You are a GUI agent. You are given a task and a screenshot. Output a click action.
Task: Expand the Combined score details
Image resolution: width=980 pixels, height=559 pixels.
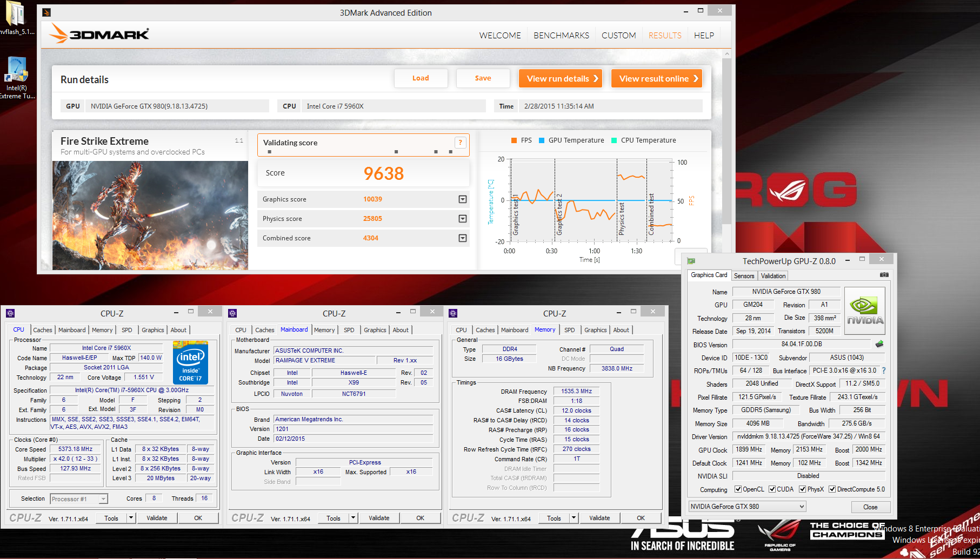pos(463,238)
